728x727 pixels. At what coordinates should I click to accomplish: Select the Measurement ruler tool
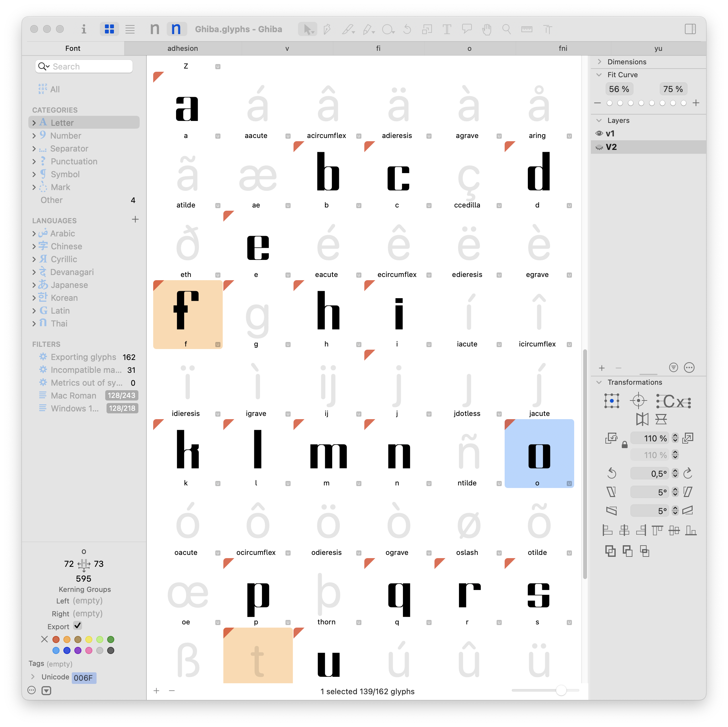(x=527, y=29)
